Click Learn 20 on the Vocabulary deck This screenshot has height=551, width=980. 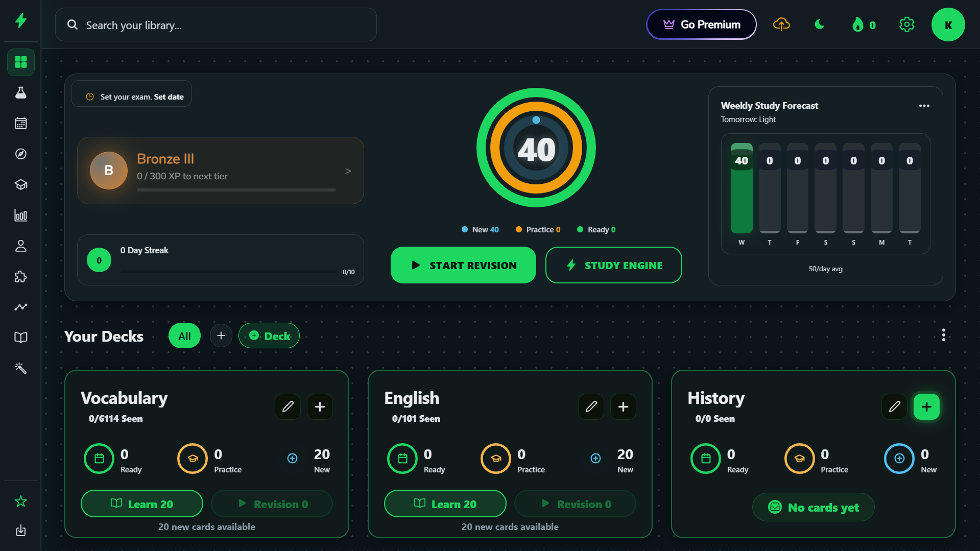pos(142,504)
